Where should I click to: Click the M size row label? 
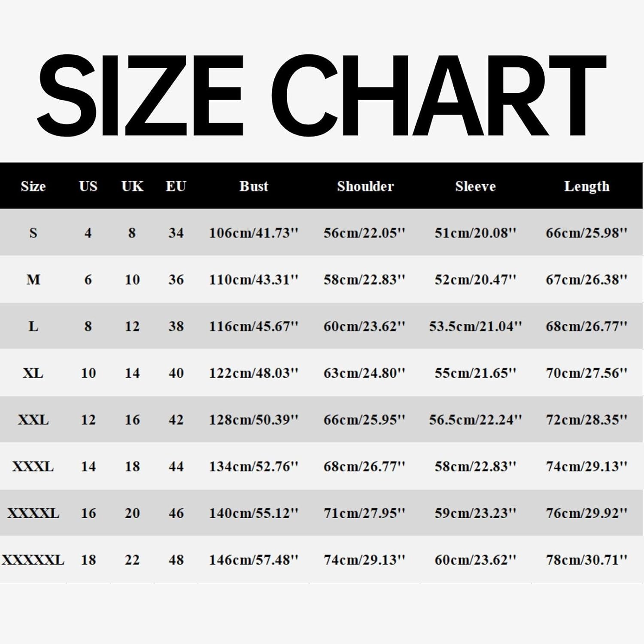pos(33,280)
